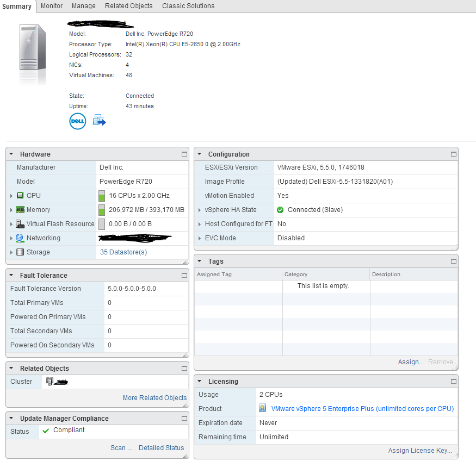Collapse the Hardware panel
The image size is (476, 461).
click(x=11, y=154)
